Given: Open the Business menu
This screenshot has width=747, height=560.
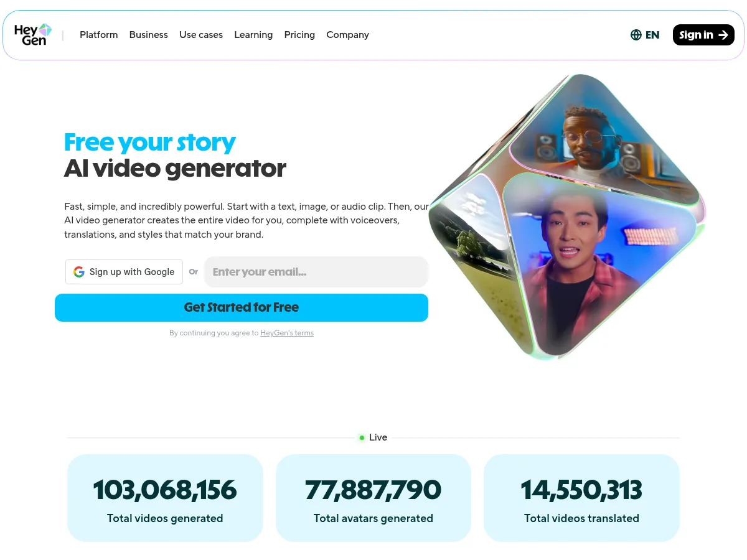Looking at the screenshot, I should [148, 35].
